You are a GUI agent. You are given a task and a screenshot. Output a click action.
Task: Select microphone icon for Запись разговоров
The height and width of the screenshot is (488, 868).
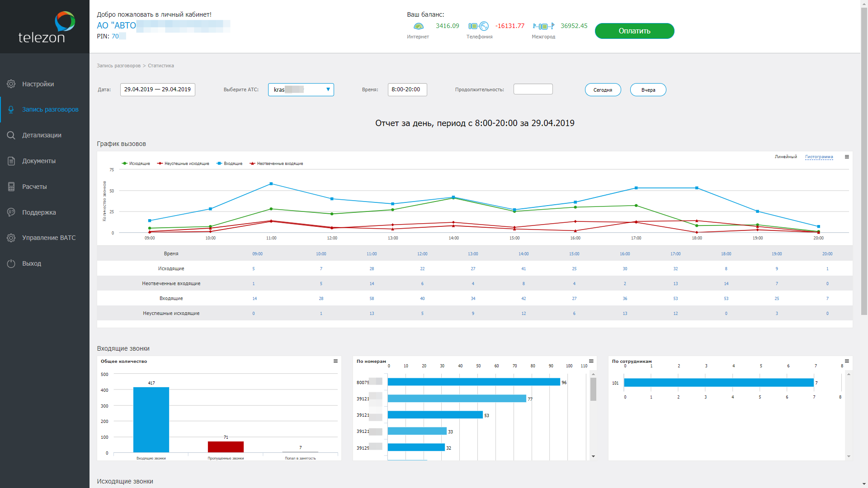[x=11, y=109]
